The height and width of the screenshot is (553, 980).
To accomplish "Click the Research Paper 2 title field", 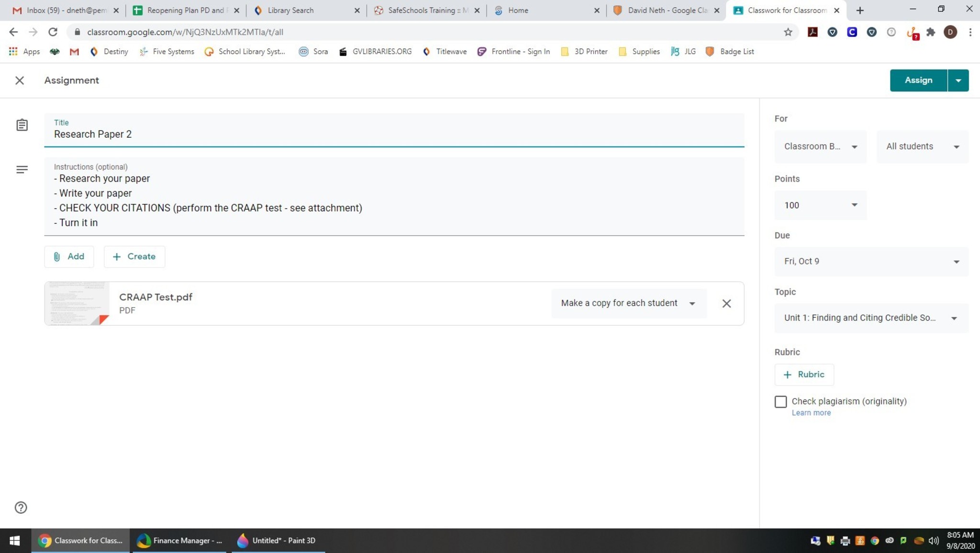I will click(393, 134).
